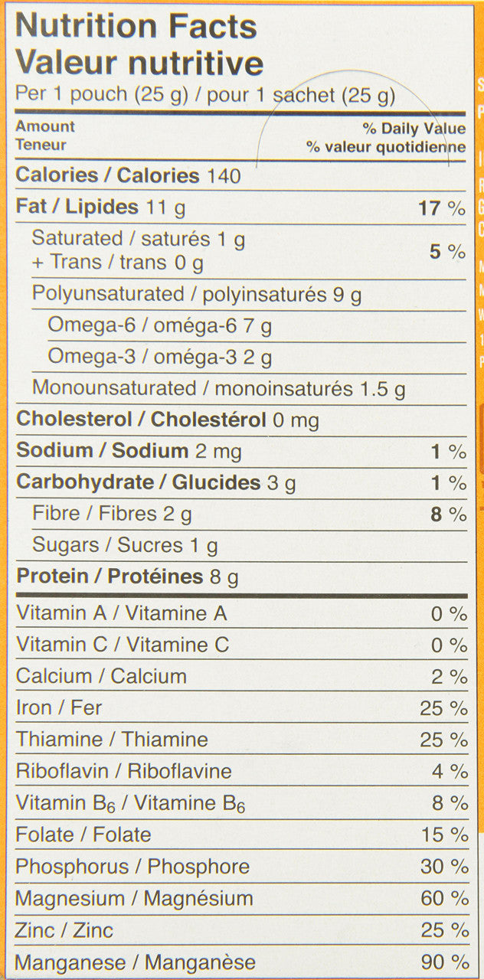Click the Manganese / Manganèse row
Image resolution: width=484 pixels, height=980 pixels.
(136, 962)
